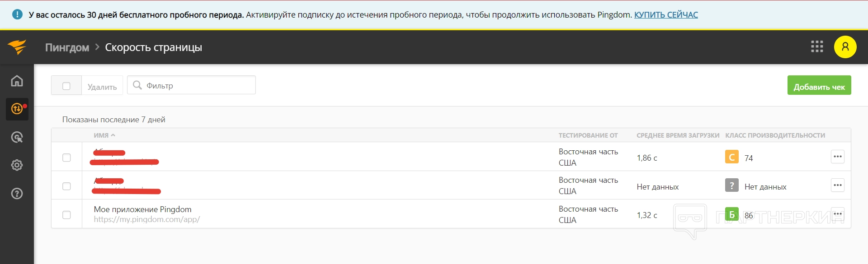
Task: Click the green Б performance grade badge
Action: [731, 214]
